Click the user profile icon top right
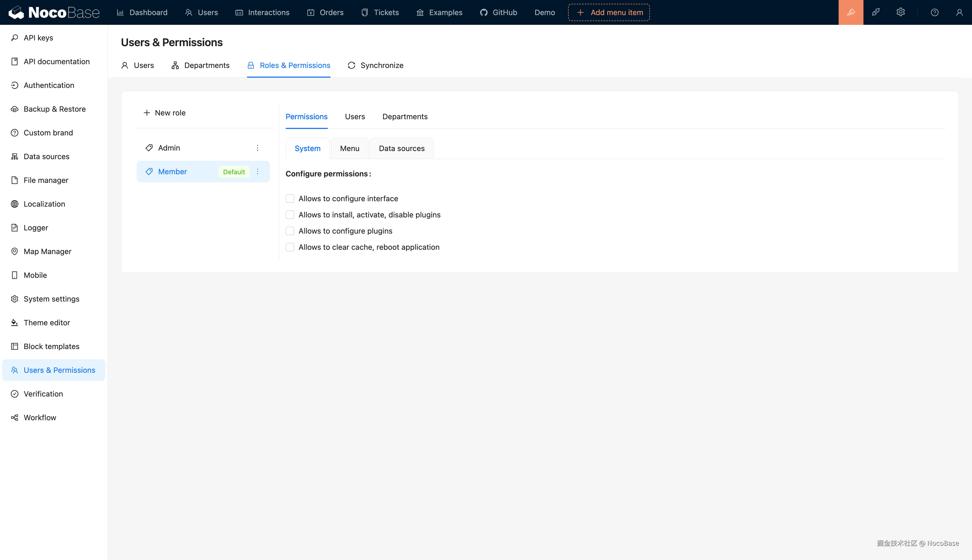This screenshot has width=972, height=560. (x=959, y=12)
